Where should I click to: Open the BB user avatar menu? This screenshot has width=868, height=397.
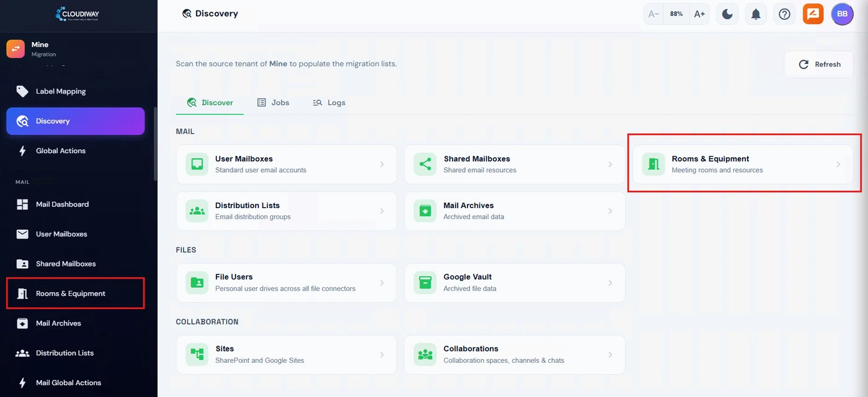click(842, 14)
